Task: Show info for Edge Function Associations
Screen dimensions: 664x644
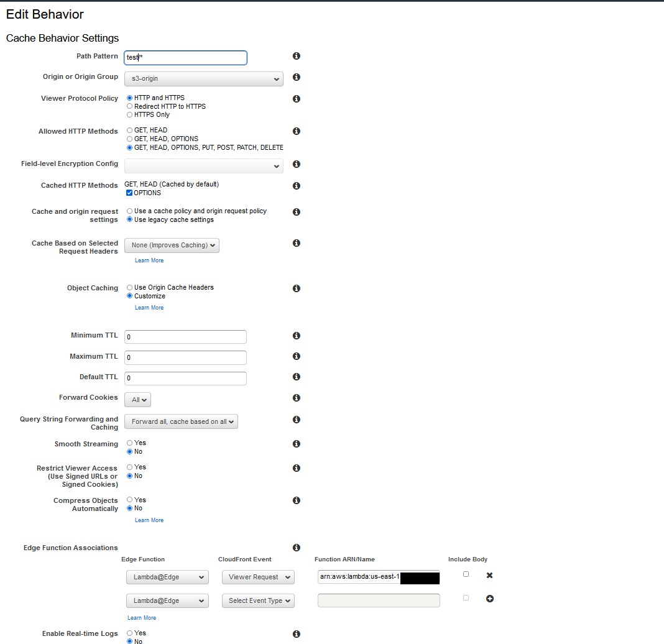Action: coord(296,548)
